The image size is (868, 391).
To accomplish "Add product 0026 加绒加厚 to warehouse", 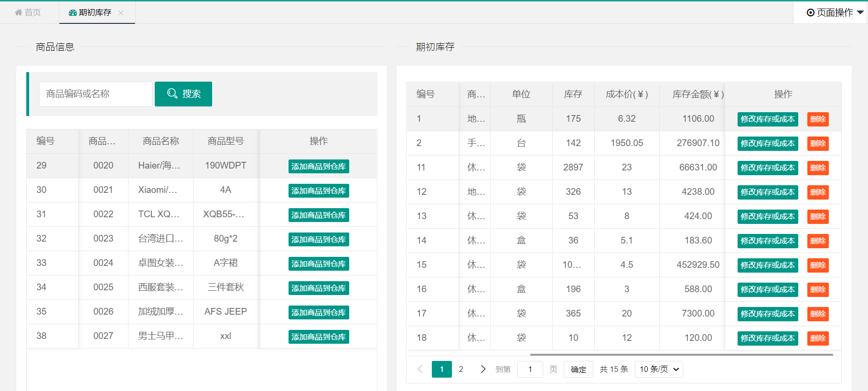I will (x=319, y=312).
